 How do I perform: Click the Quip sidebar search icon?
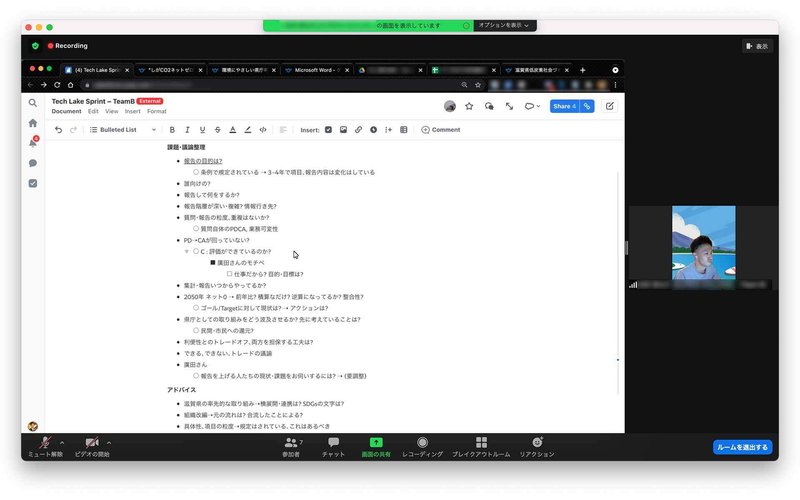[x=33, y=103]
